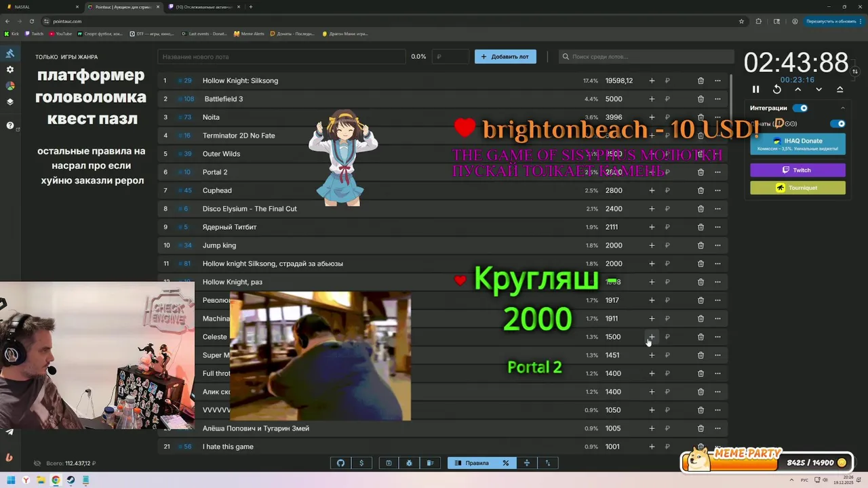
Task: Click the IHAQ Donate button
Action: pos(797,144)
